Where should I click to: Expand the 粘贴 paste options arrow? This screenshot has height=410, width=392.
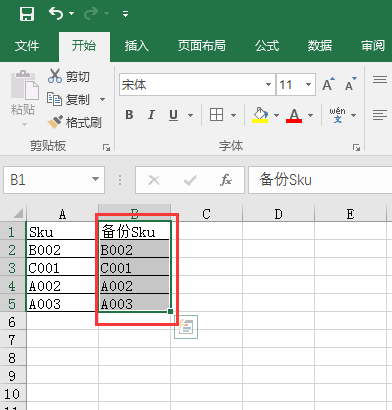click(x=24, y=124)
